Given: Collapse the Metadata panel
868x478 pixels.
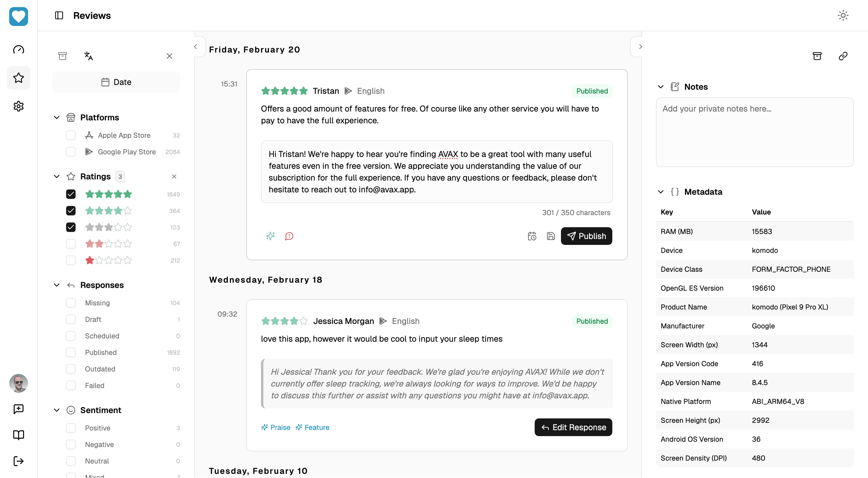Looking at the screenshot, I should coord(661,192).
